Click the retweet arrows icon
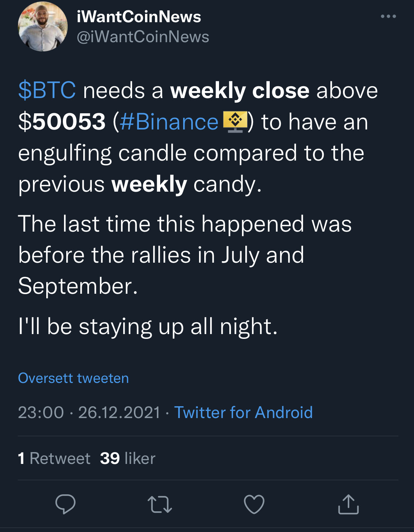 (x=159, y=504)
